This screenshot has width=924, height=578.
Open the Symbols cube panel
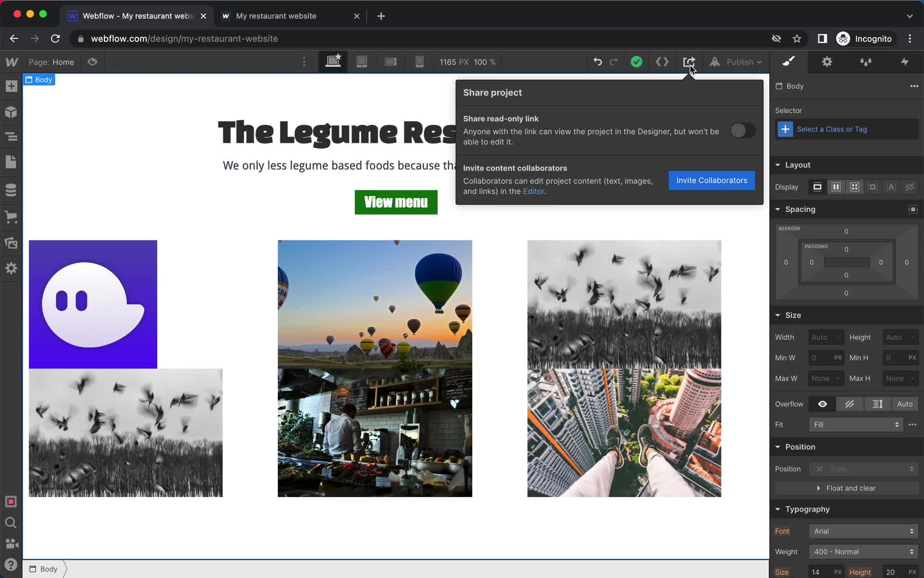click(11, 112)
